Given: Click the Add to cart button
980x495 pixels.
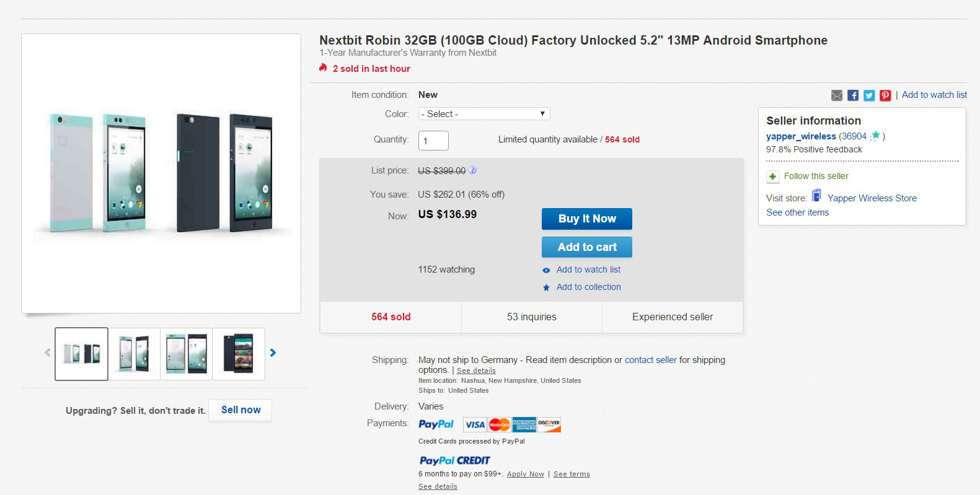Looking at the screenshot, I should (587, 247).
